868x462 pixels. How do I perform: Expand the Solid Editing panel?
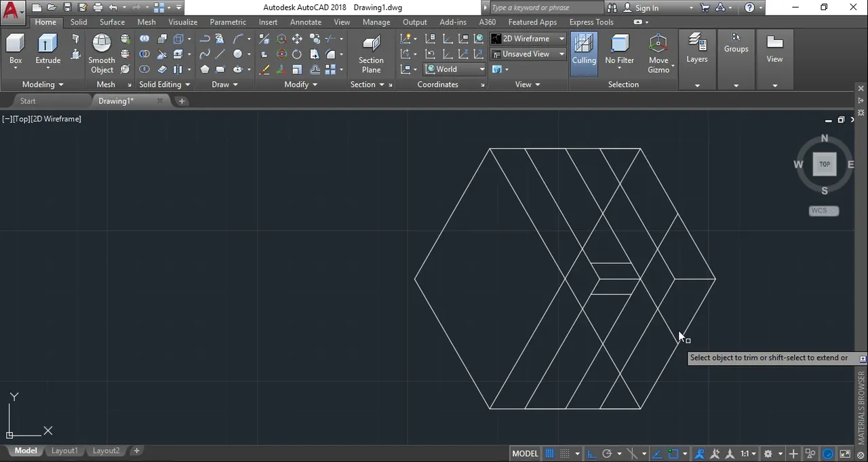click(x=165, y=84)
